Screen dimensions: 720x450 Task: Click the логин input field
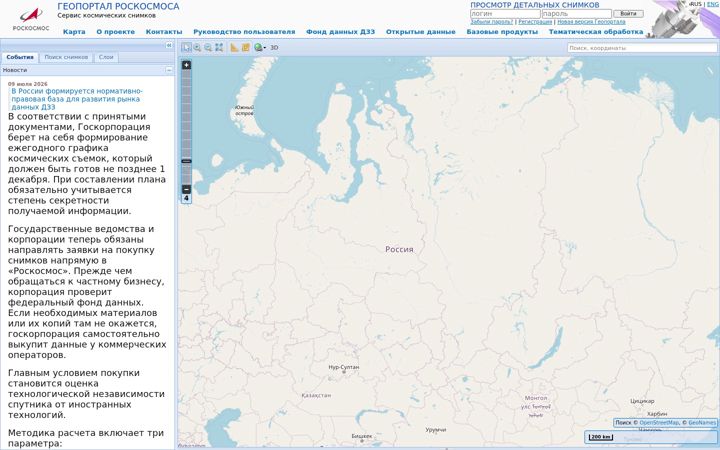point(505,14)
